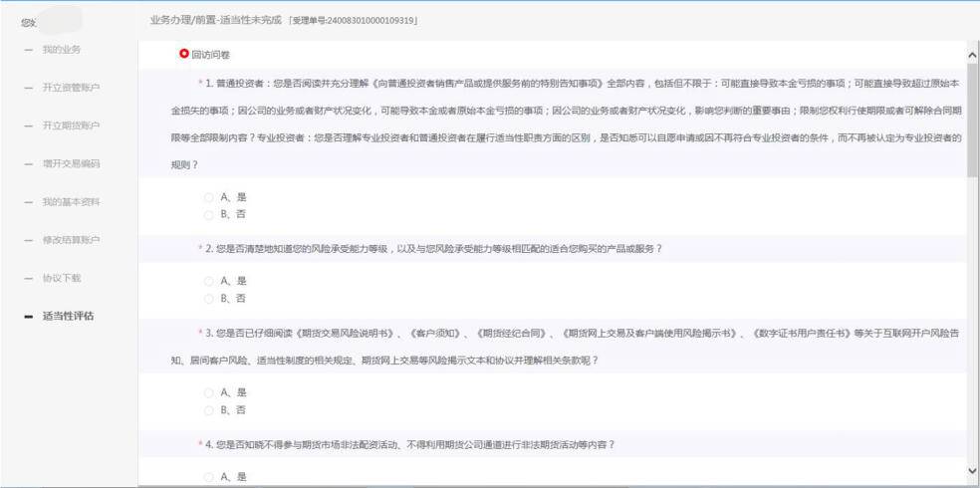Select 开立期货账户 from the left menu
Screen dimensions: 980x488
pos(70,125)
